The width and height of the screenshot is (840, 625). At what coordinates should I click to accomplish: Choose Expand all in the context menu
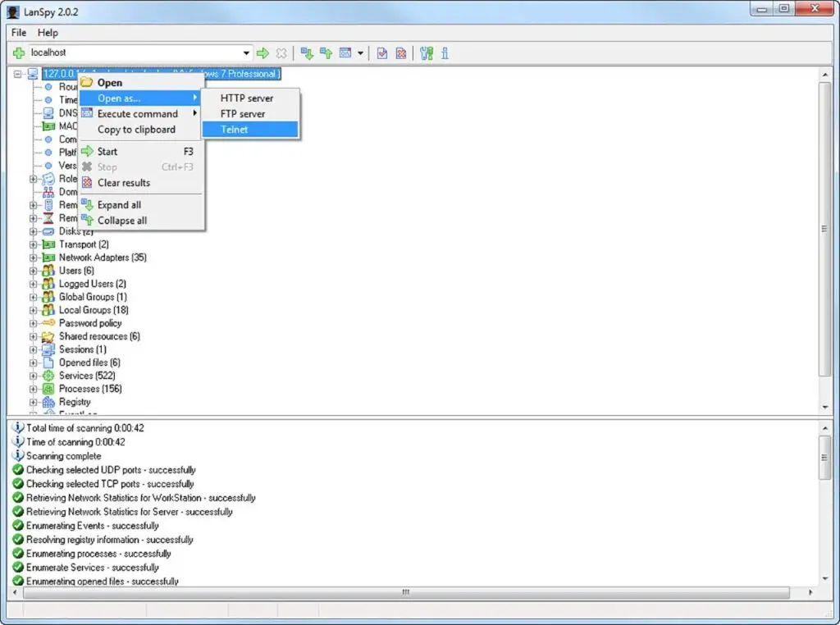[141, 204]
